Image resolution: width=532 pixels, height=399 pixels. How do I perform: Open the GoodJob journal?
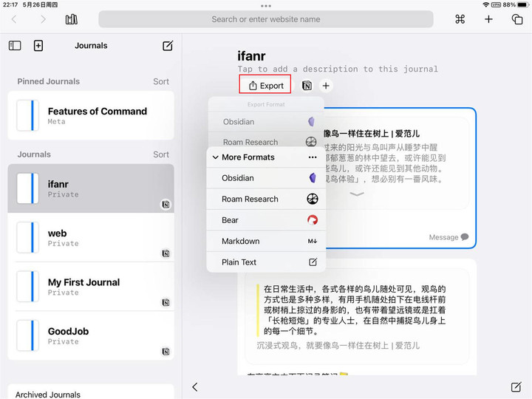coord(91,335)
